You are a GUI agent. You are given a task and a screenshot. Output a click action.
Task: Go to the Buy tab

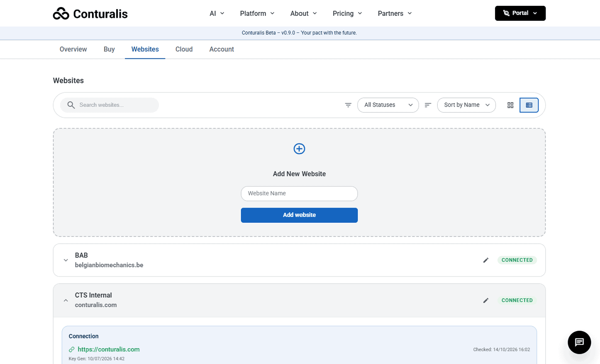[109, 49]
